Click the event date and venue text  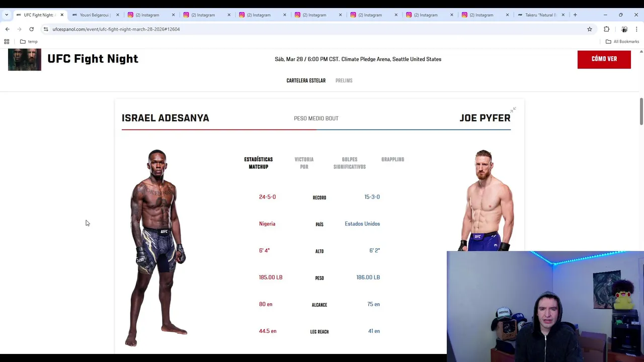[x=358, y=59]
